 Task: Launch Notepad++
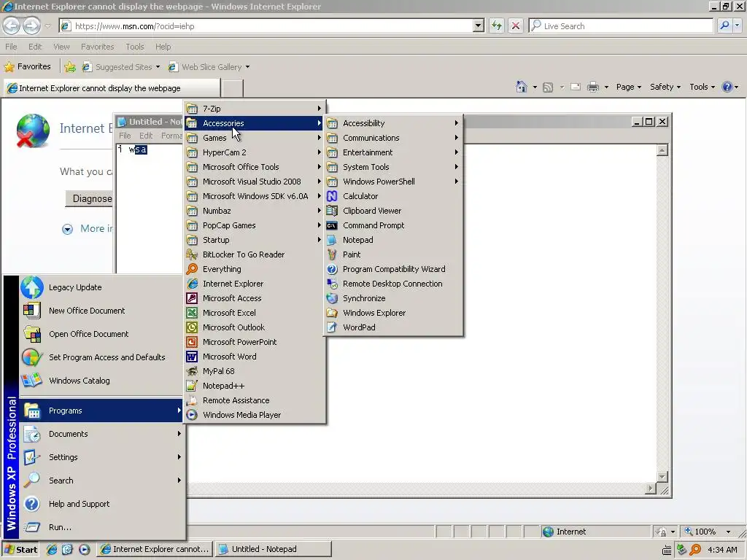pyautogui.click(x=255, y=386)
